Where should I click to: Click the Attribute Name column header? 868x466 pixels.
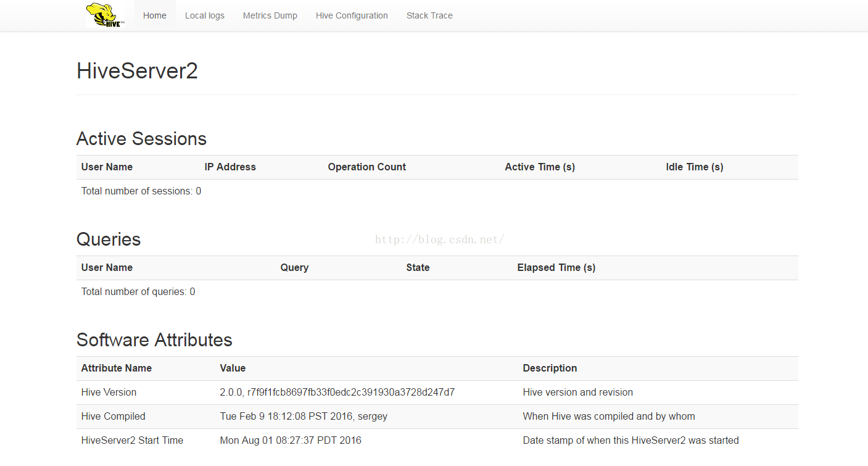point(117,368)
